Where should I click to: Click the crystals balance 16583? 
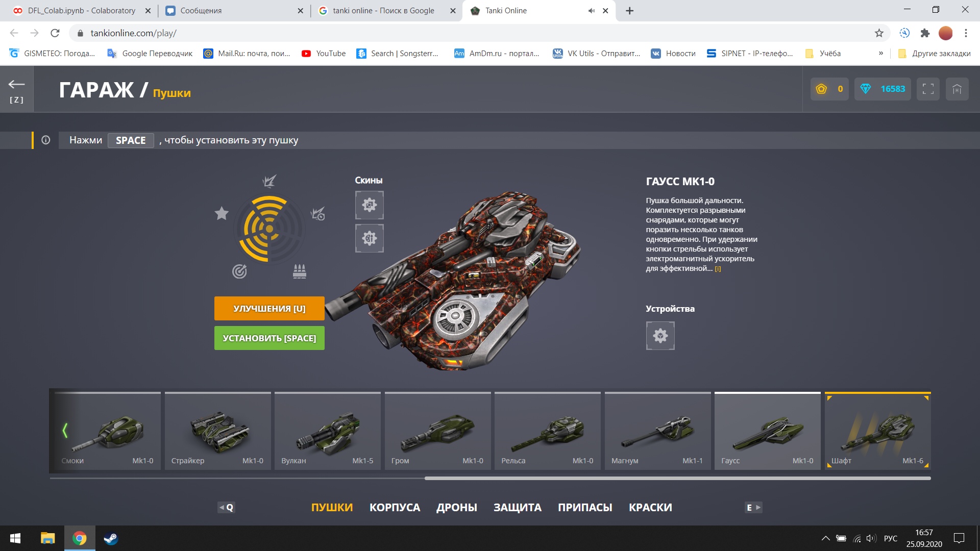883,89
